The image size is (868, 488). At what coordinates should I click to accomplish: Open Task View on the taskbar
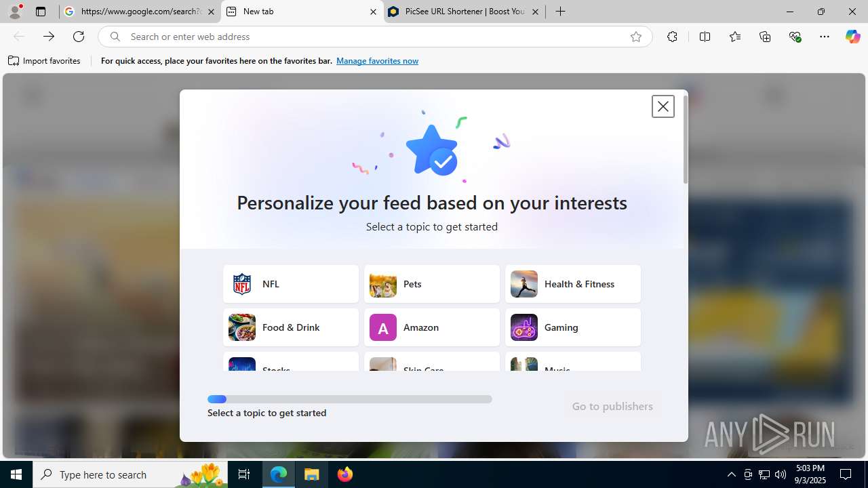(244, 474)
